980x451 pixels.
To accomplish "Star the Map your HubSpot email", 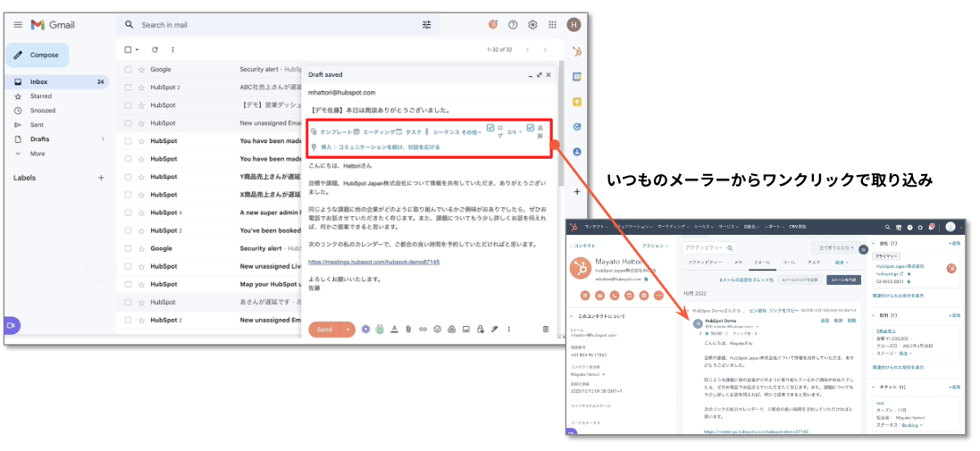I will click(141, 284).
